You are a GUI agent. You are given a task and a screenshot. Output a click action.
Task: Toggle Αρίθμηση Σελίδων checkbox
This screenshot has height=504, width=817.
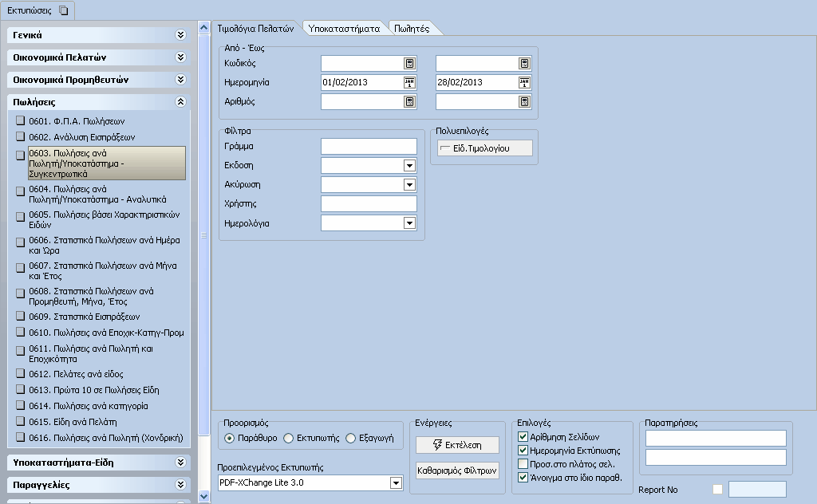(x=523, y=437)
